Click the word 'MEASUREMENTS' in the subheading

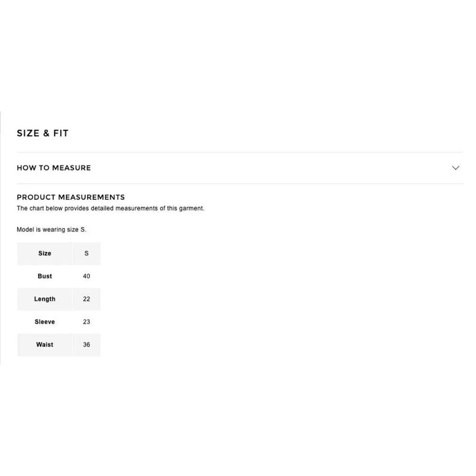point(94,197)
